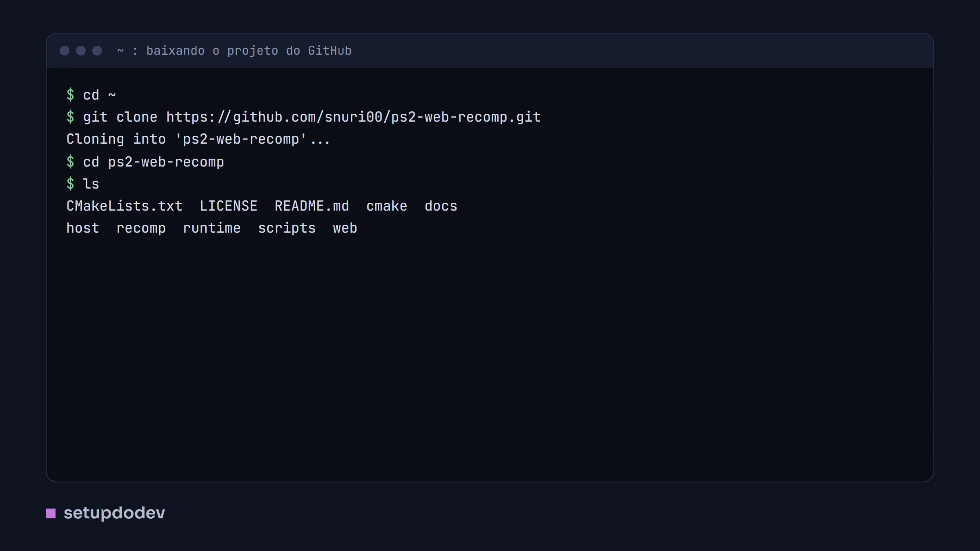The width and height of the screenshot is (980, 551).
Task: Click the GitHub clone URL in the terminal
Action: pos(354,118)
